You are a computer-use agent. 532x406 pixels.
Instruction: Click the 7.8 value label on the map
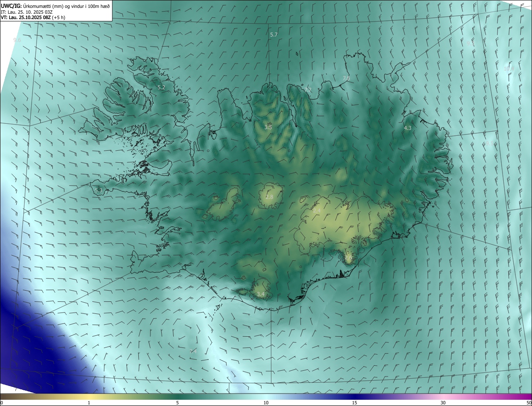click(346, 78)
